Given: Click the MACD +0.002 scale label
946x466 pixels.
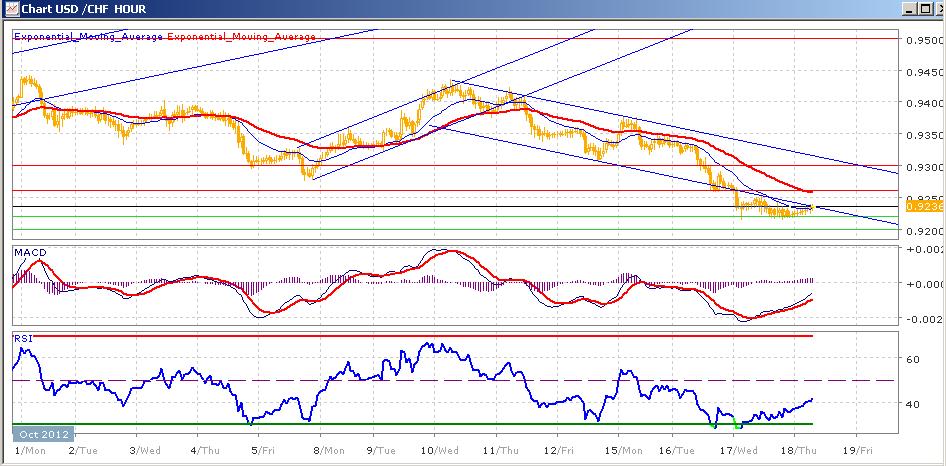Looking at the screenshot, I should pyautogui.click(x=923, y=249).
